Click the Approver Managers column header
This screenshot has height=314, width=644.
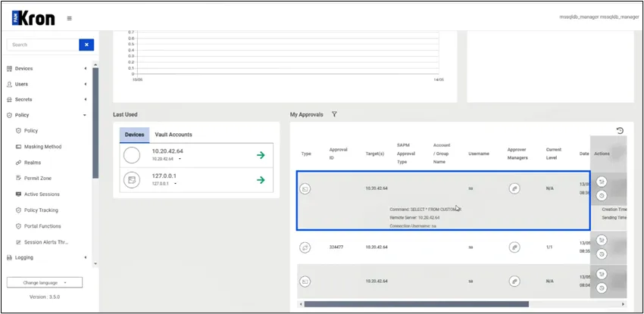(517, 154)
